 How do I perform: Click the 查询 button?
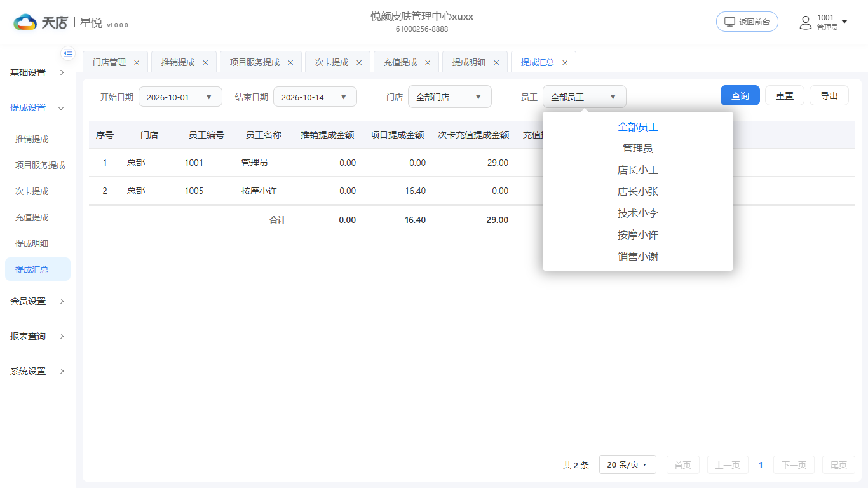pyautogui.click(x=740, y=96)
